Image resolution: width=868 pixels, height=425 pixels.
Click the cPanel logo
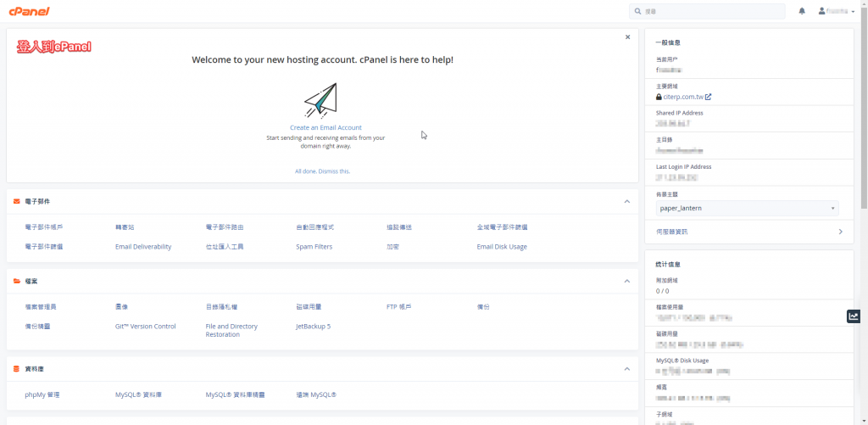(x=29, y=11)
